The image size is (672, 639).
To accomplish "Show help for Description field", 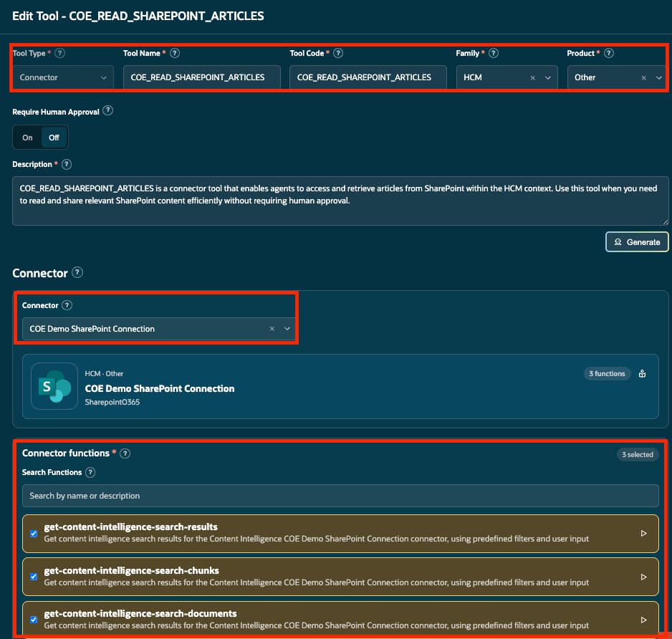I will pos(67,164).
